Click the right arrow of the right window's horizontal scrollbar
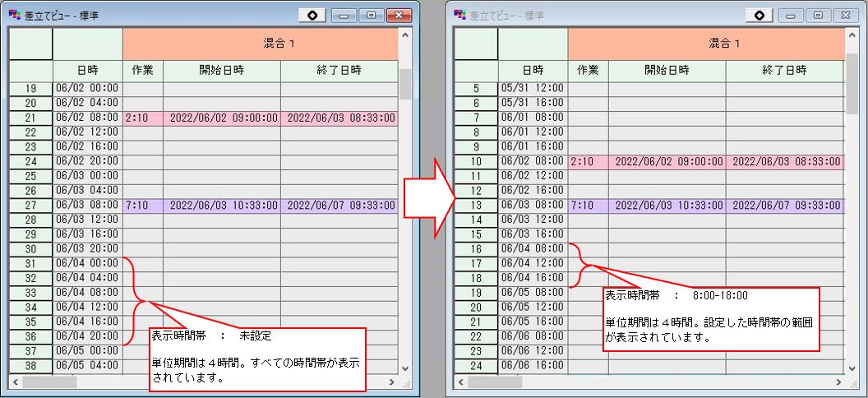 tap(838, 382)
